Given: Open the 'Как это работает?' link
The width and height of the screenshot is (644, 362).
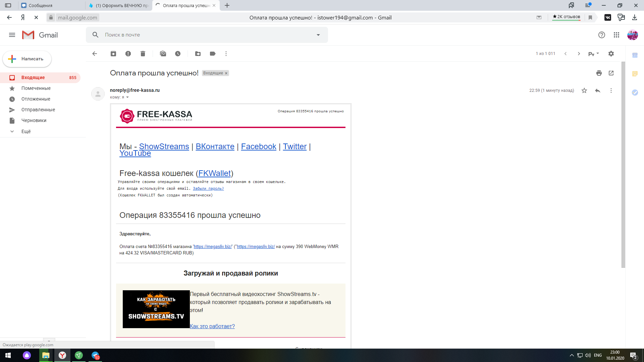Looking at the screenshot, I should (212, 326).
